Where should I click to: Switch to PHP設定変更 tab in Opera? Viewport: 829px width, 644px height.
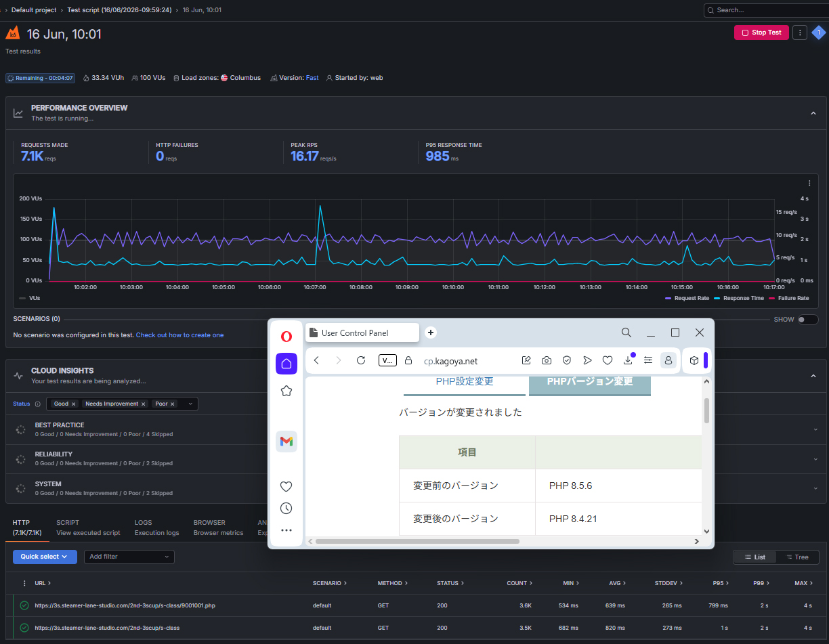(x=465, y=383)
